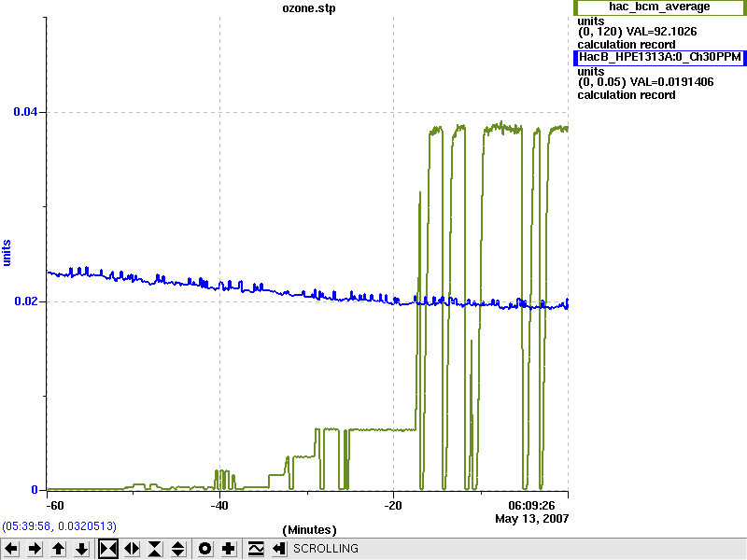Click the vertical blue units axis label
747x560 pixels.
point(7,253)
